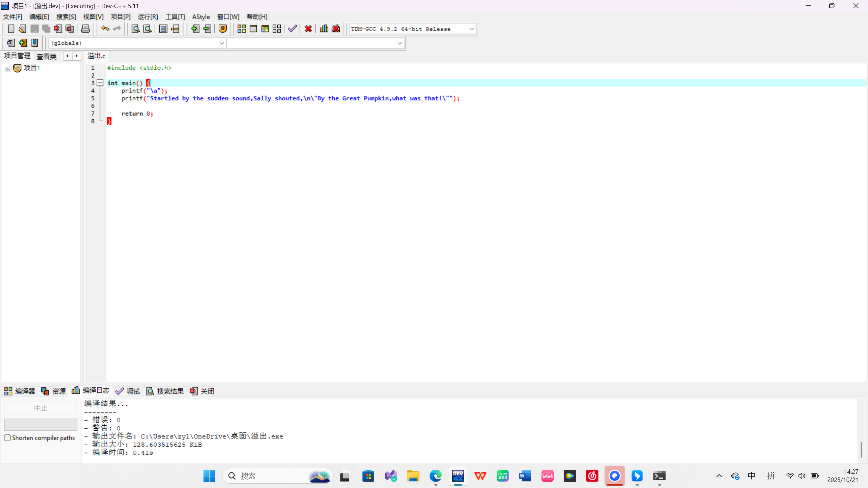The image size is (868, 488).
Task: Open the 运行[R] menu
Action: pyautogui.click(x=147, y=17)
